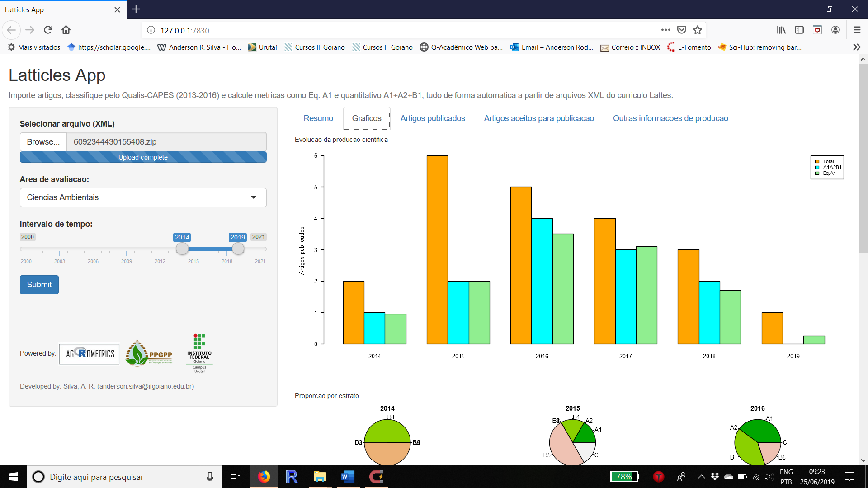Viewport: 868px width, 488px height.
Task: Click Browse to choose XML file
Action: click(x=43, y=142)
